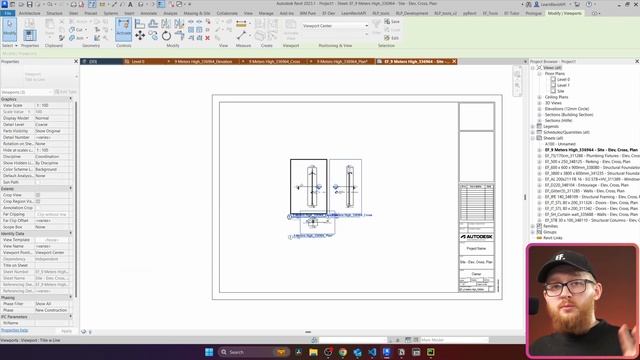This screenshot has width=640, height=360.
Task: Collapse the Graphics properties section
Action: 70,99
